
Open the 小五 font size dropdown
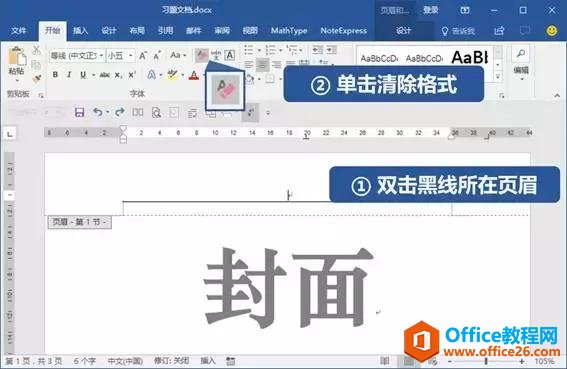pyautogui.click(x=131, y=56)
